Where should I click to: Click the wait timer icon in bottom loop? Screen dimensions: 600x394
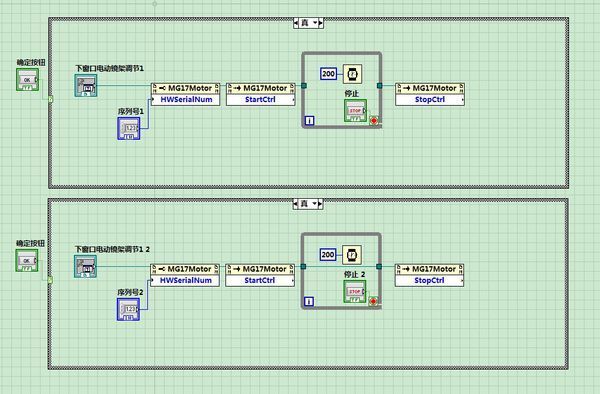pos(352,255)
